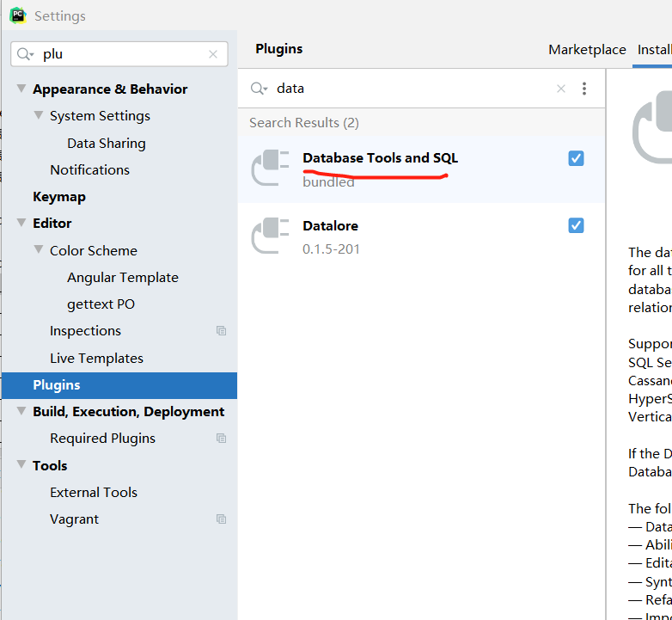Click the plugin search magnifier icon
This screenshot has width=672, height=620.
tap(259, 89)
